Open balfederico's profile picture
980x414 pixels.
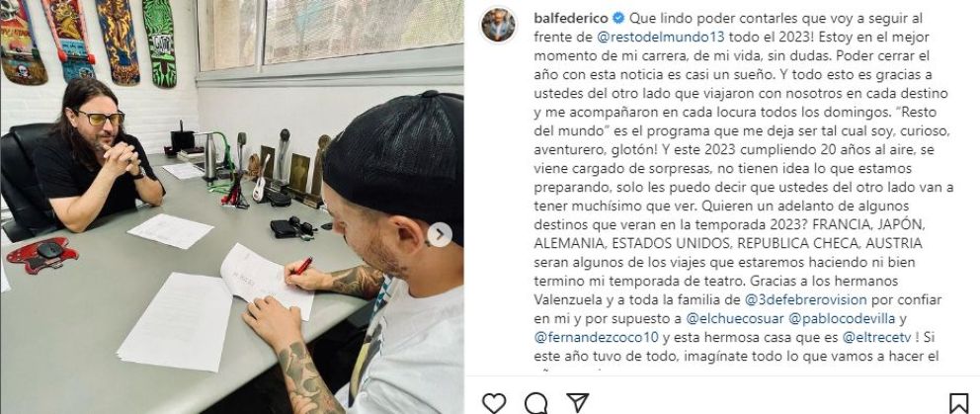click(498, 25)
